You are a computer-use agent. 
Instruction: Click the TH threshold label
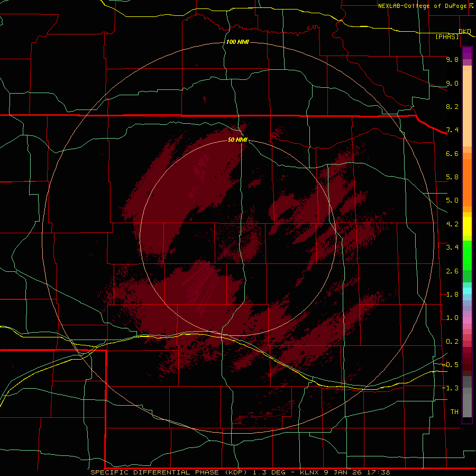[x=454, y=412]
